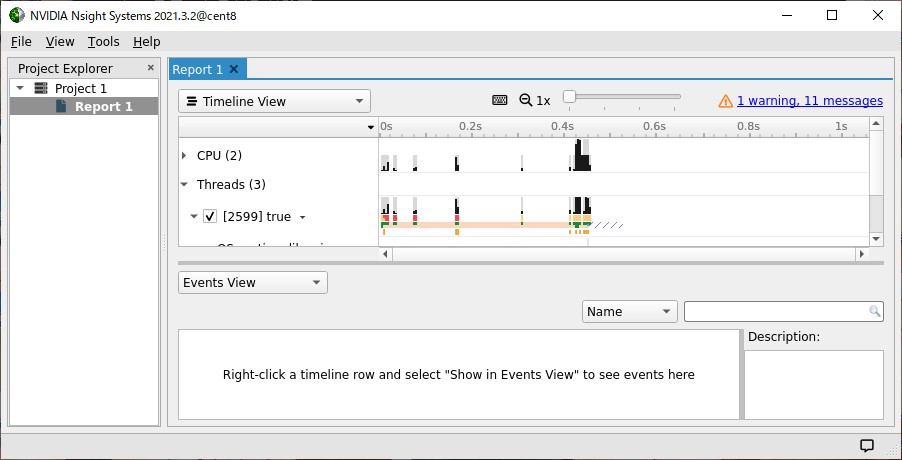Click the search magnifier icon

click(874, 312)
